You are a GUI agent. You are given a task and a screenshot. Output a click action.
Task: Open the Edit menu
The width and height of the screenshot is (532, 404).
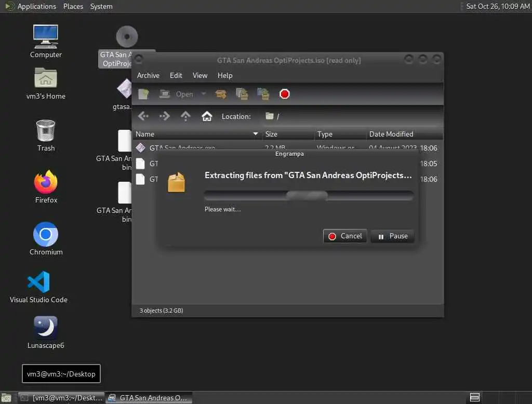coord(176,75)
